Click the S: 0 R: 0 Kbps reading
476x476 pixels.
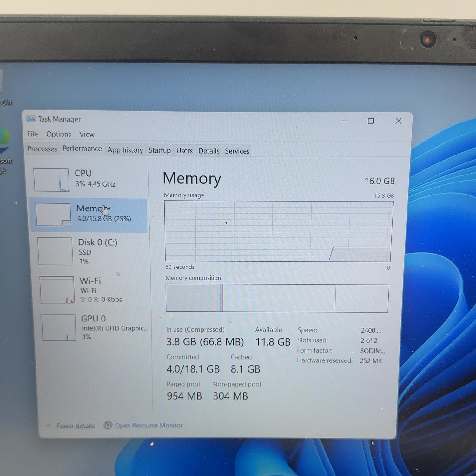[x=101, y=299]
